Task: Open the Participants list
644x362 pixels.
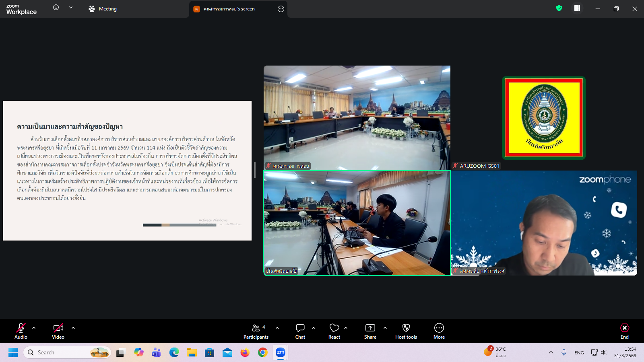Action: (256, 331)
